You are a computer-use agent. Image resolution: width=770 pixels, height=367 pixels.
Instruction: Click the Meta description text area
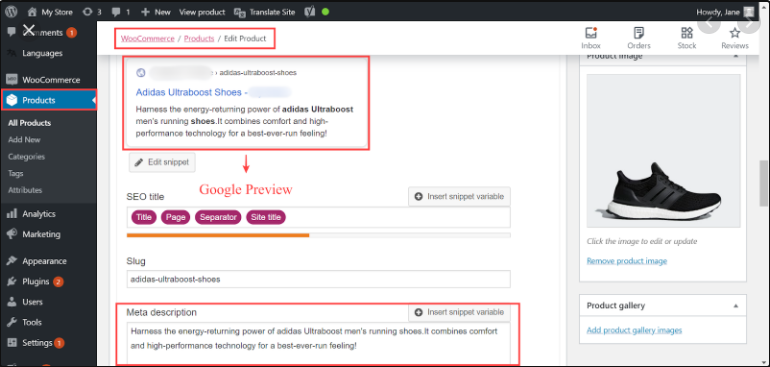[x=318, y=343]
